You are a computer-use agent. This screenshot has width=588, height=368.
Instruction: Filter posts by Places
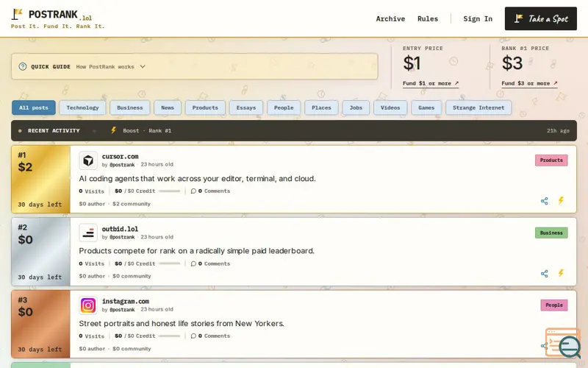[x=321, y=107]
